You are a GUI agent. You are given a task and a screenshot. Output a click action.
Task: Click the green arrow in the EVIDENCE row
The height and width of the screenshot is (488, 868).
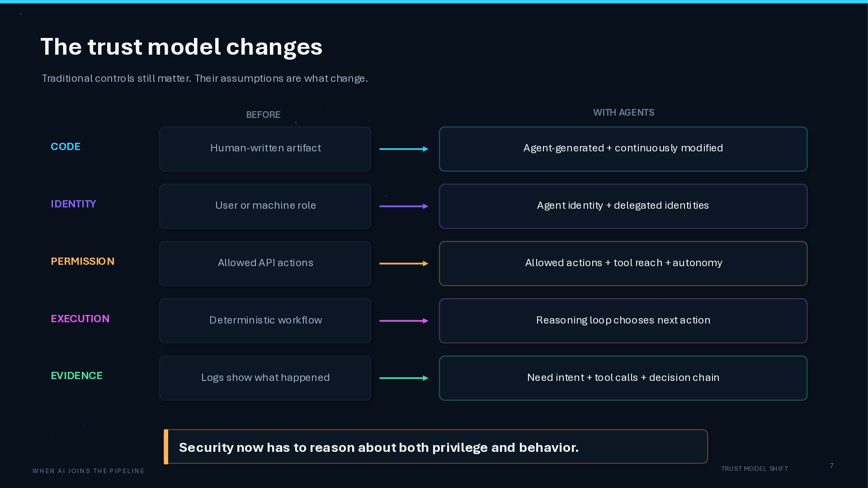[x=404, y=378]
